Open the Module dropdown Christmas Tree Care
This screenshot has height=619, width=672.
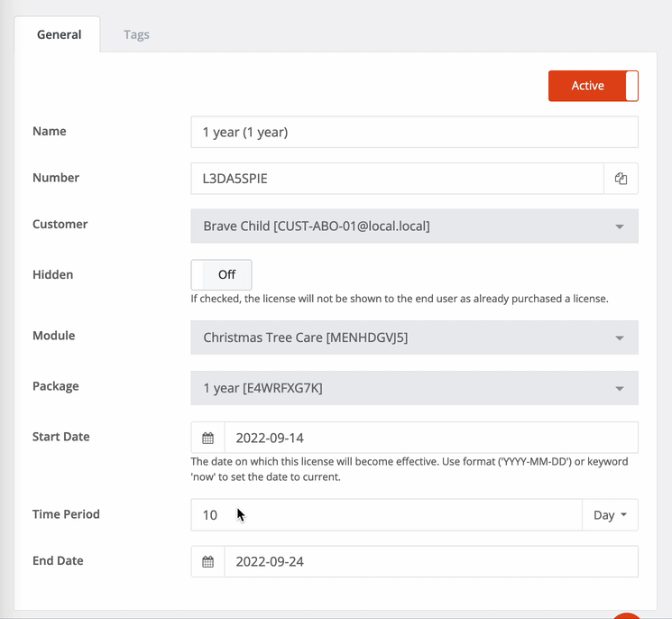coord(414,337)
